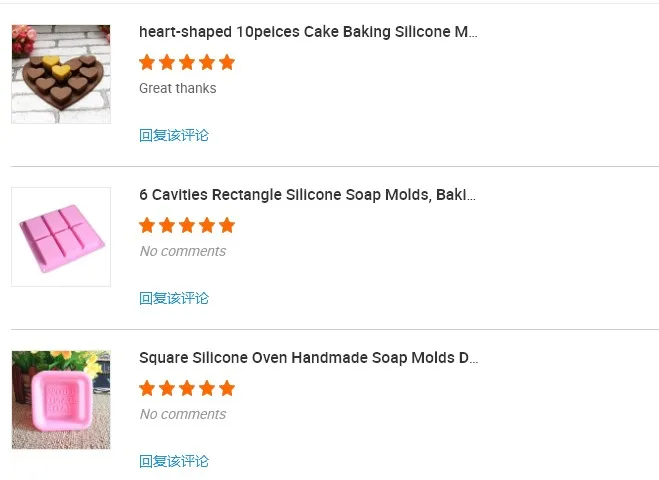Open the square pink soap mold thumbnail
Screen dimensions: 659x480
61,400
